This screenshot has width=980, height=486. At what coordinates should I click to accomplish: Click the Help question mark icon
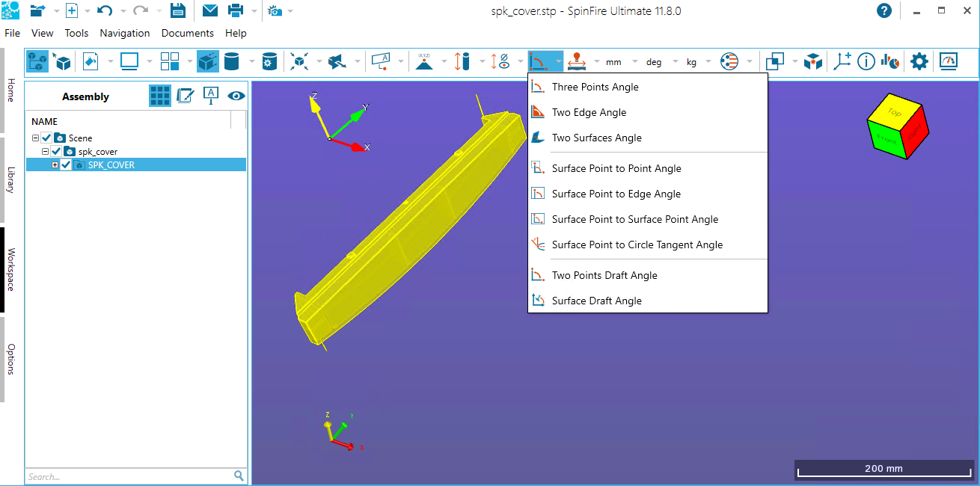[884, 10]
